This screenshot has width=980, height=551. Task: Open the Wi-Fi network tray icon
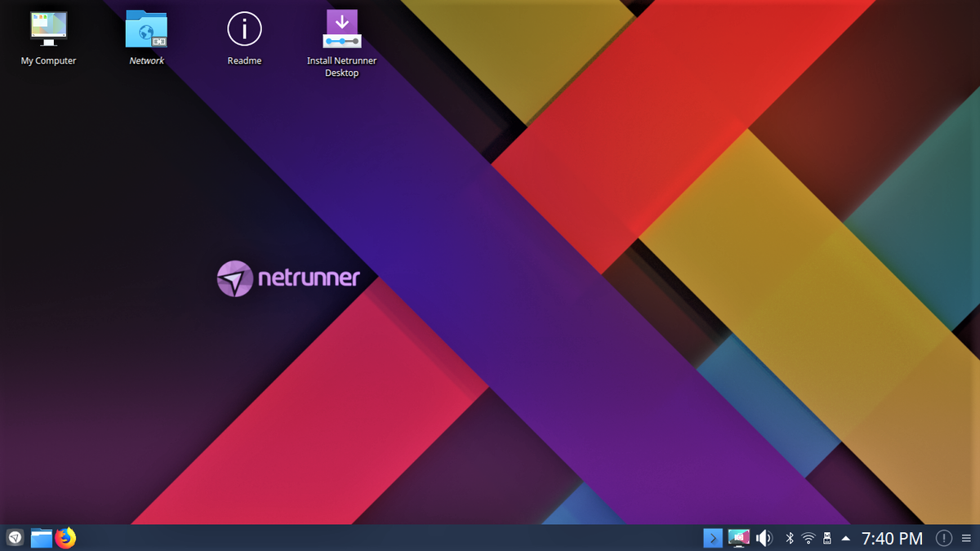coord(808,538)
